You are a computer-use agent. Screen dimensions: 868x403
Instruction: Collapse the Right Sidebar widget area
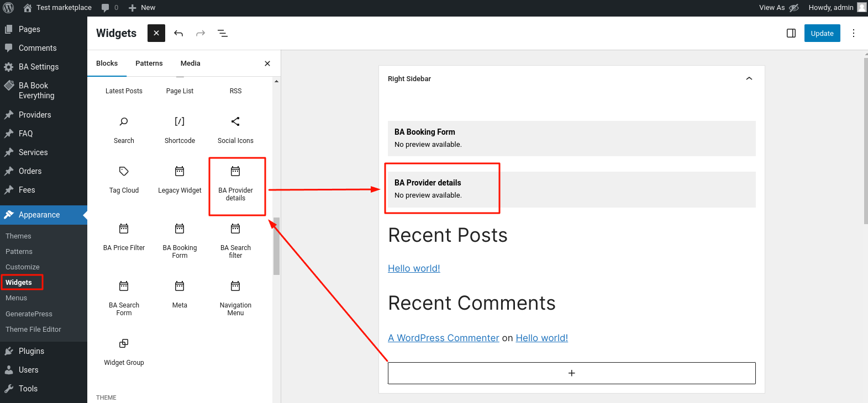(749, 78)
